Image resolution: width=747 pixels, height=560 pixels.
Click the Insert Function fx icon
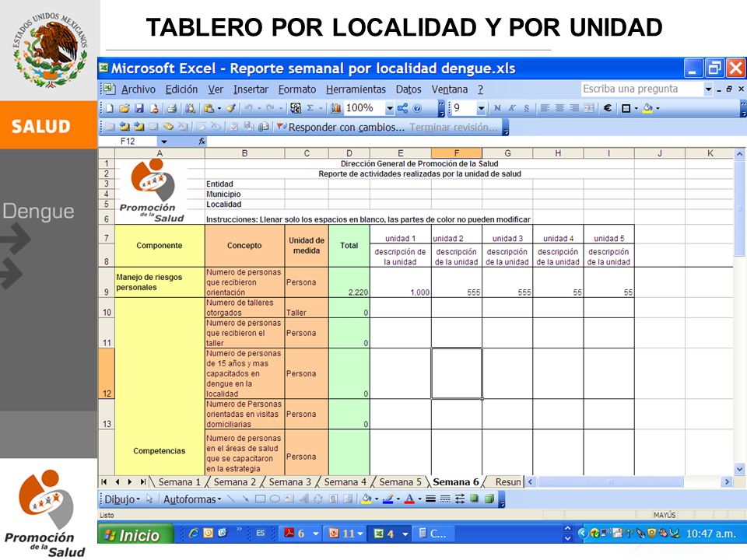point(202,142)
